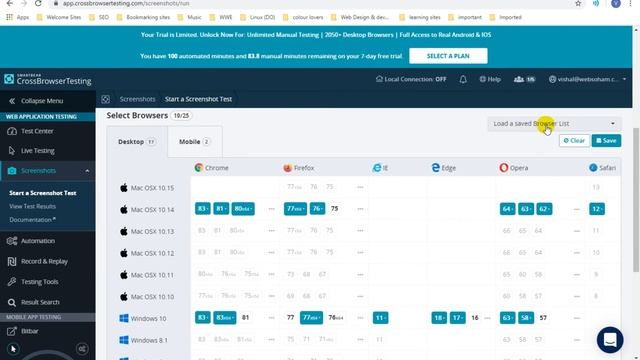This screenshot has height=360, width=640.
Task: Deselect Edge 18 on Windows 10
Action: click(x=439, y=318)
